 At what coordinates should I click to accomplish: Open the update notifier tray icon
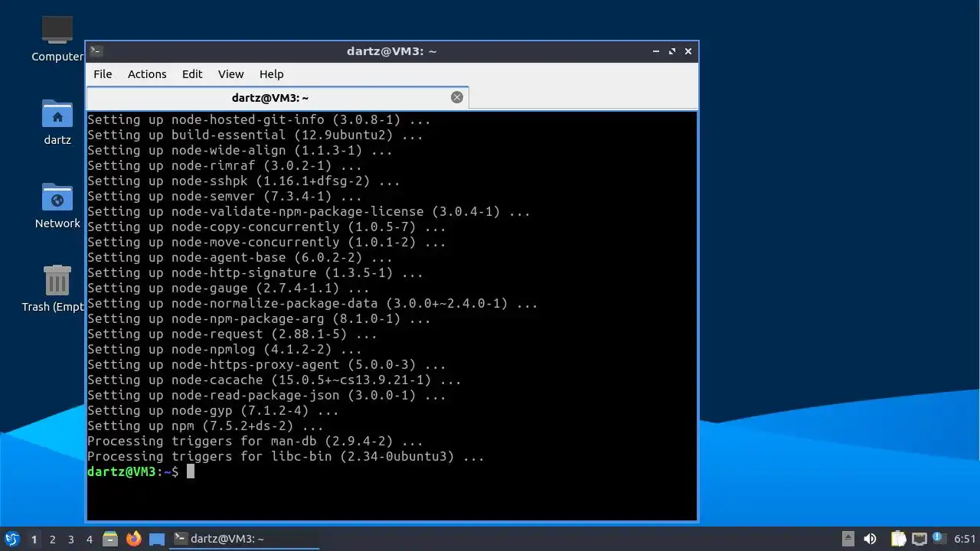pos(938,539)
